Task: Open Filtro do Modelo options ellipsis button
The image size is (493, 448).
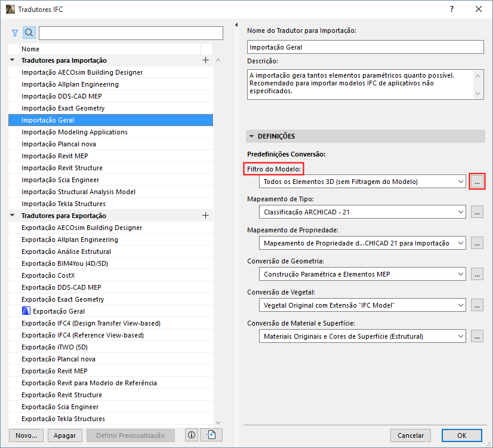Action: [477, 182]
